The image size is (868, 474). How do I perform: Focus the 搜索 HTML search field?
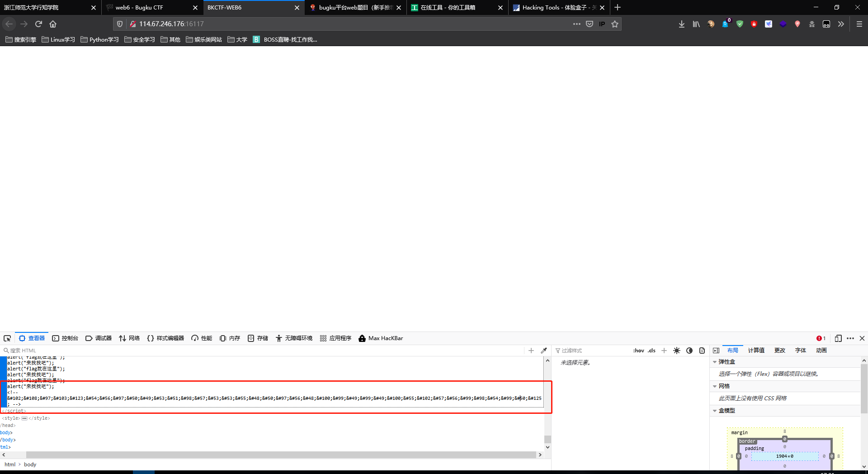(262, 351)
